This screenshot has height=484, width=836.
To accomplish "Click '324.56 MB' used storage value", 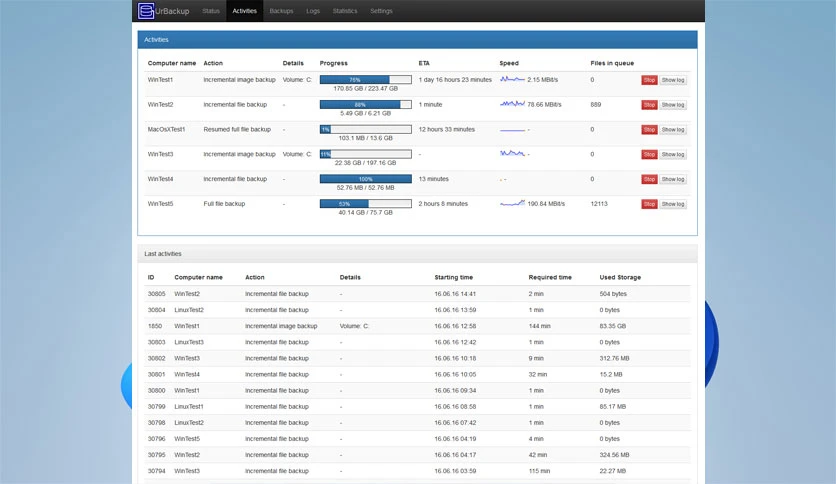I will (614, 455).
